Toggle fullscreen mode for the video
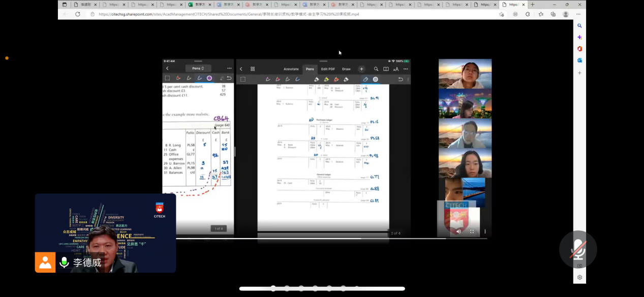644x297 pixels. tap(472, 232)
